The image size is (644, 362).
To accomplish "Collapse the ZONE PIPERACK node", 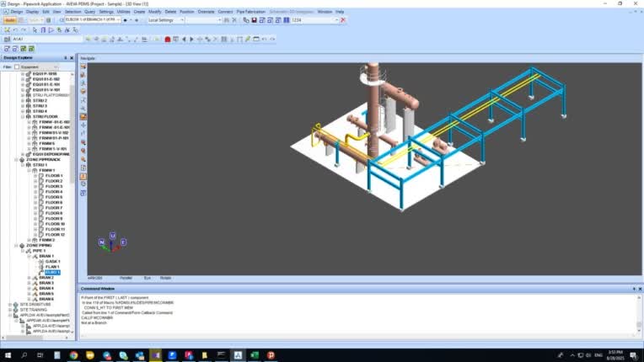I will (16, 159).
